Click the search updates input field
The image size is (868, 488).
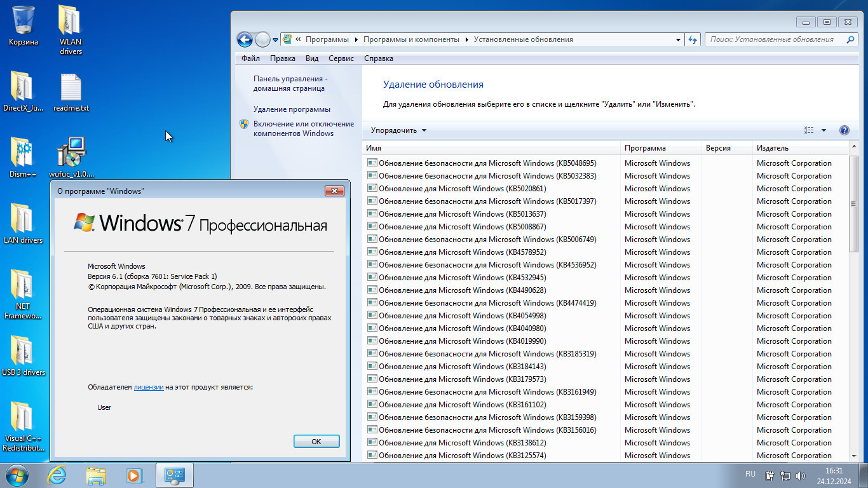coord(775,39)
